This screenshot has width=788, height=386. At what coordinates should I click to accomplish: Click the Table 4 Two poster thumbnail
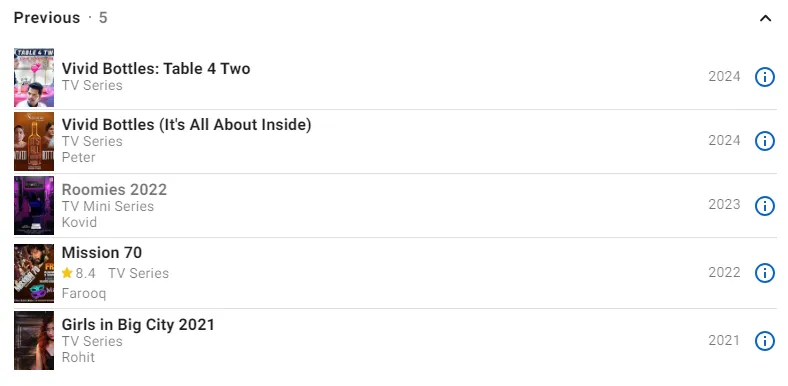(x=34, y=77)
